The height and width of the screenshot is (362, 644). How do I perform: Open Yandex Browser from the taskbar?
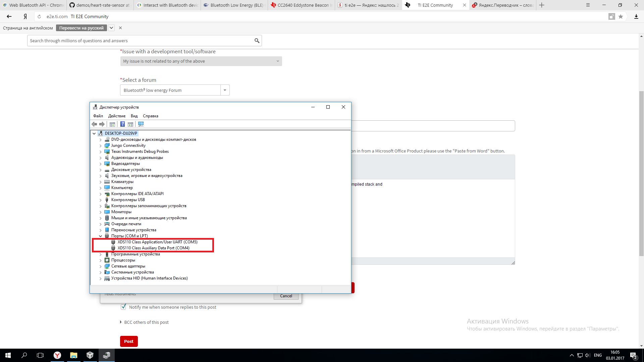(x=57, y=355)
